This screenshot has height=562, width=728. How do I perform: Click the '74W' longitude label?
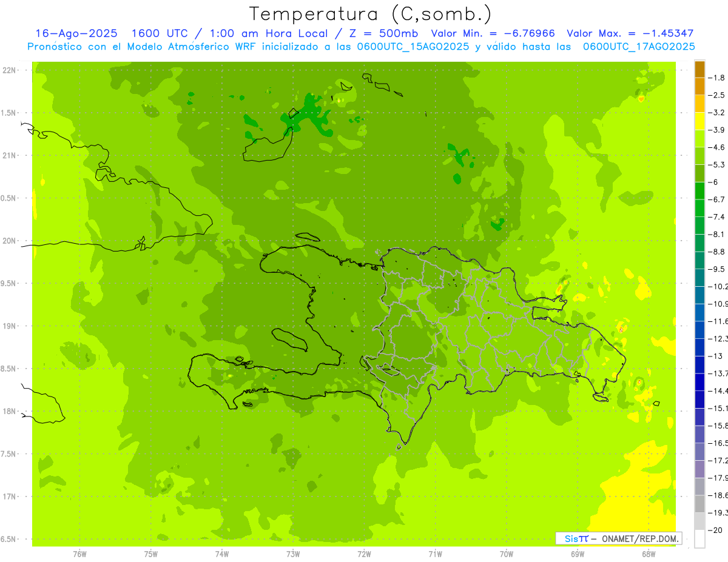point(222,554)
